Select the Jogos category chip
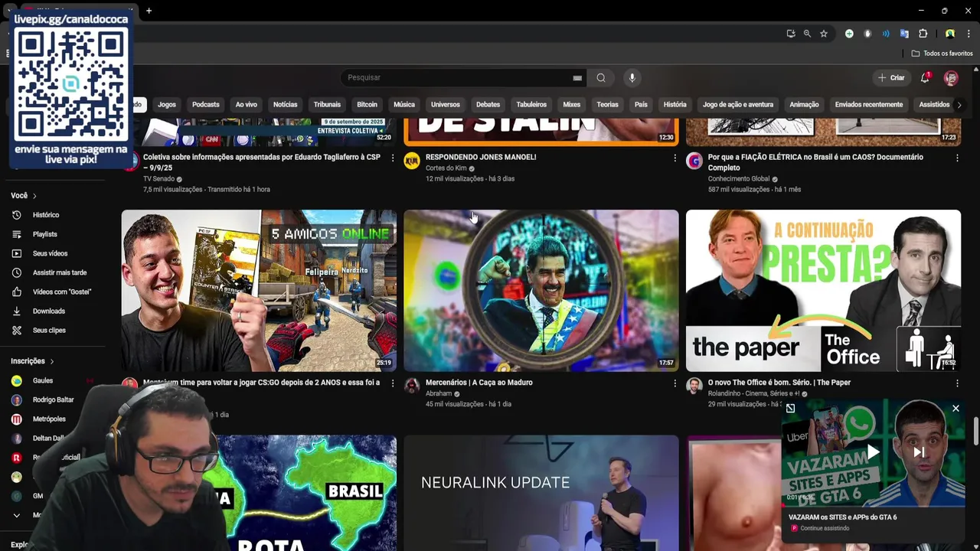980x551 pixels. pos(167,105)
